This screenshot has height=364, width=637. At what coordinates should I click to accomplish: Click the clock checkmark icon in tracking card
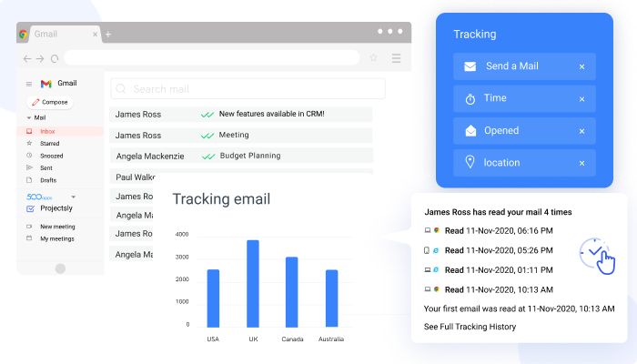(597, 256)
